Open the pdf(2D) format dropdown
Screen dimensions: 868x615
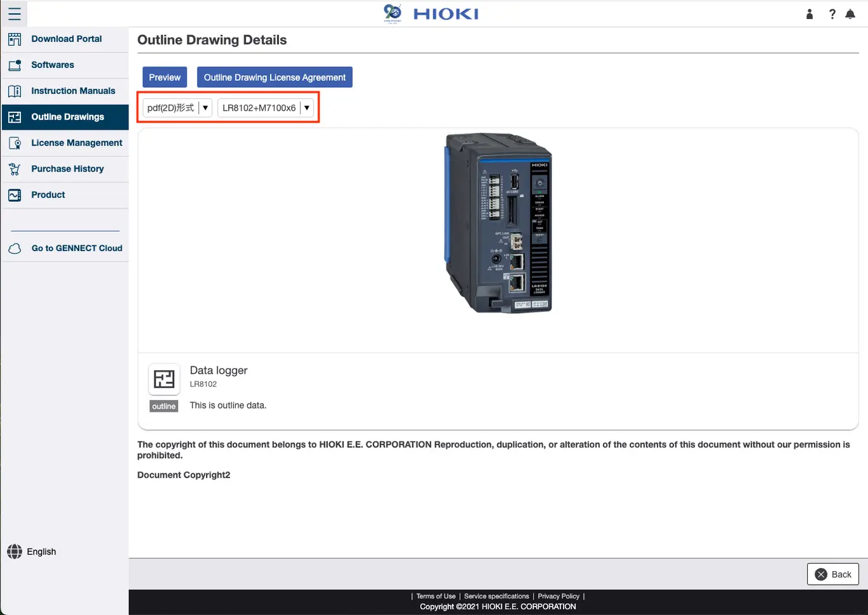click(x=177, y=108)
